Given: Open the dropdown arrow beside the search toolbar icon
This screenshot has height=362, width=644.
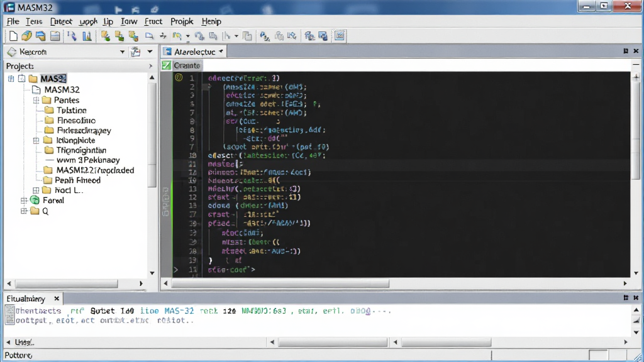Looking at the screenshot, I should [187, 36].
